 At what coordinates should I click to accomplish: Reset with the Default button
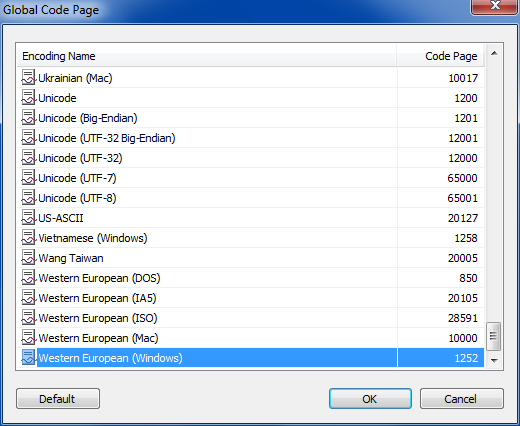(x=58, y=399)
